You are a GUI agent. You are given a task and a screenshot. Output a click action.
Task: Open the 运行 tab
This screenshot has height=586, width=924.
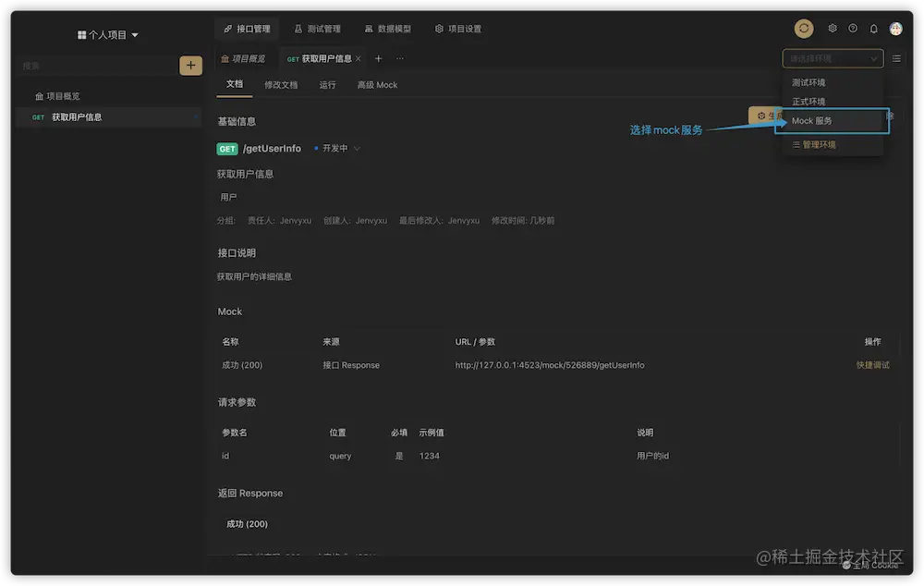pyautogui.click(x=326, y=83)
